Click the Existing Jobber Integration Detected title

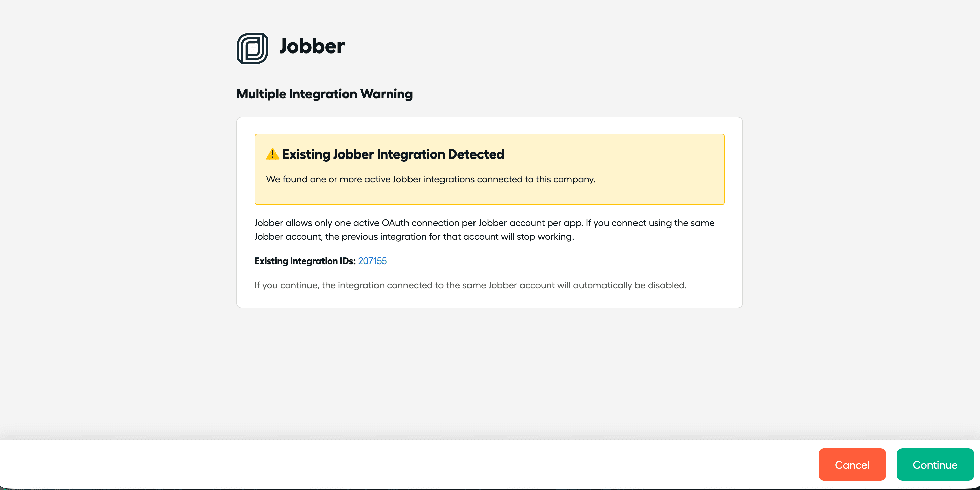(x=393, y=154)
